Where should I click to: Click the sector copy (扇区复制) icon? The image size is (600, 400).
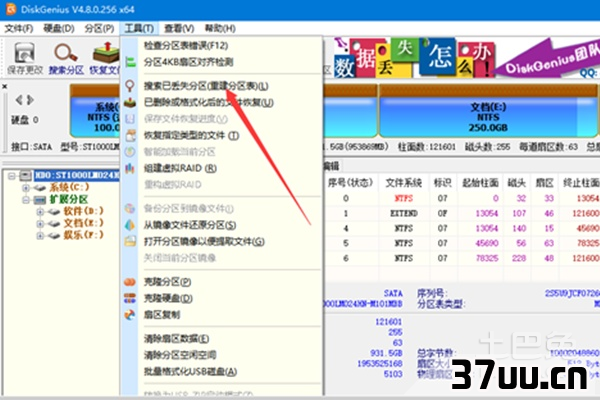click(130, 315)
